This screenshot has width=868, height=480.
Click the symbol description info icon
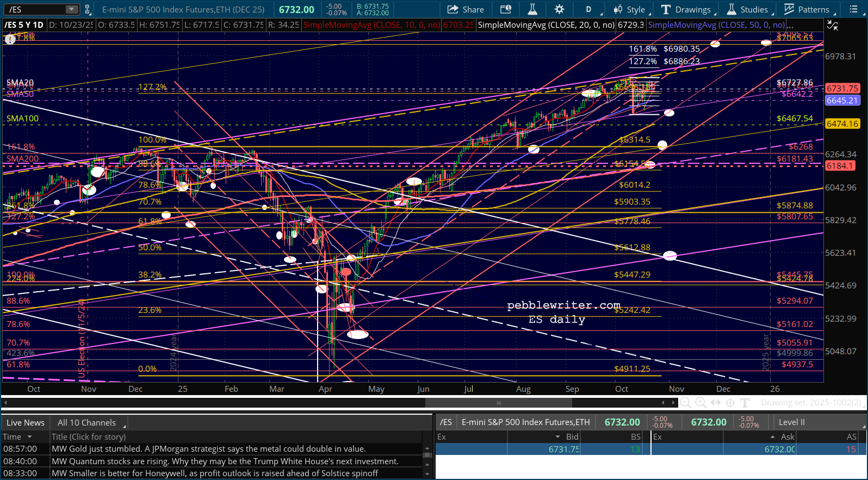point(506,9)
